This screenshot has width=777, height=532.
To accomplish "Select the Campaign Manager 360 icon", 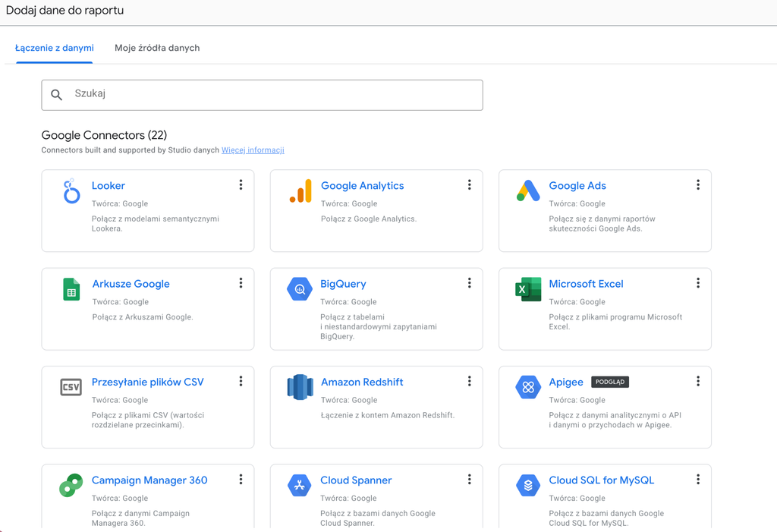I will [x=71, y=486].
